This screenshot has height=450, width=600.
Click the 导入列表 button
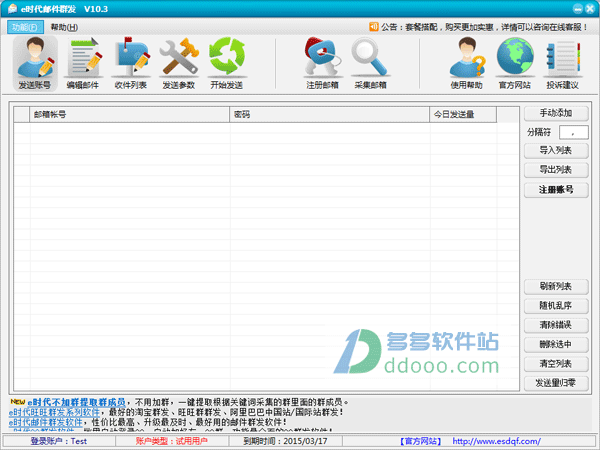pyautogui.click(x=556, y=150)
